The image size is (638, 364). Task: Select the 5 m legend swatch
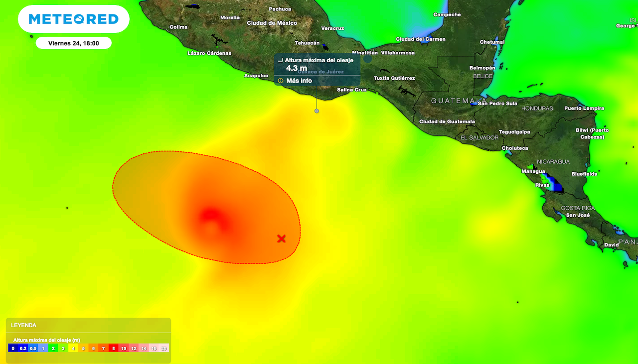(x=83, y=348)
